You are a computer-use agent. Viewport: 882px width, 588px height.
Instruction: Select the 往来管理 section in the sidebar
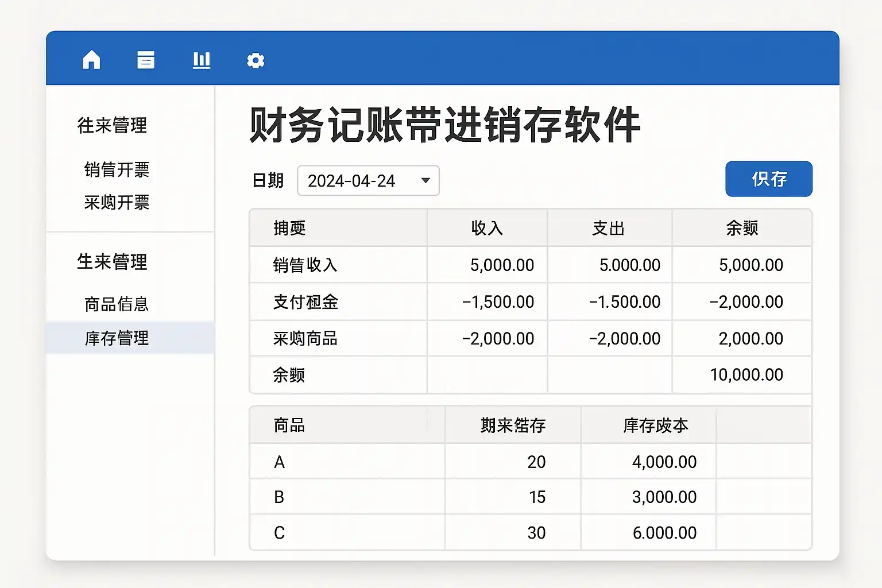pyautogui.click(x=113, y=125)
